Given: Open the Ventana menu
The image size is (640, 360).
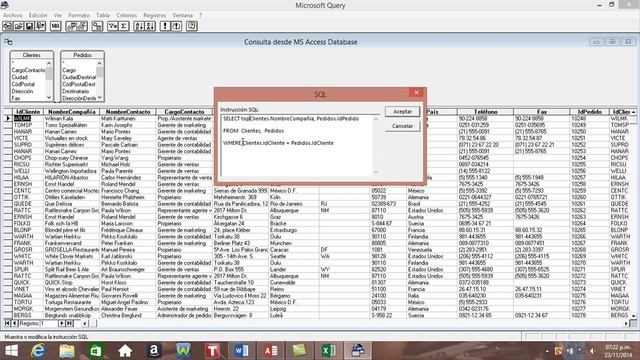Looking at the screenshot, I should tap(182, 15).
